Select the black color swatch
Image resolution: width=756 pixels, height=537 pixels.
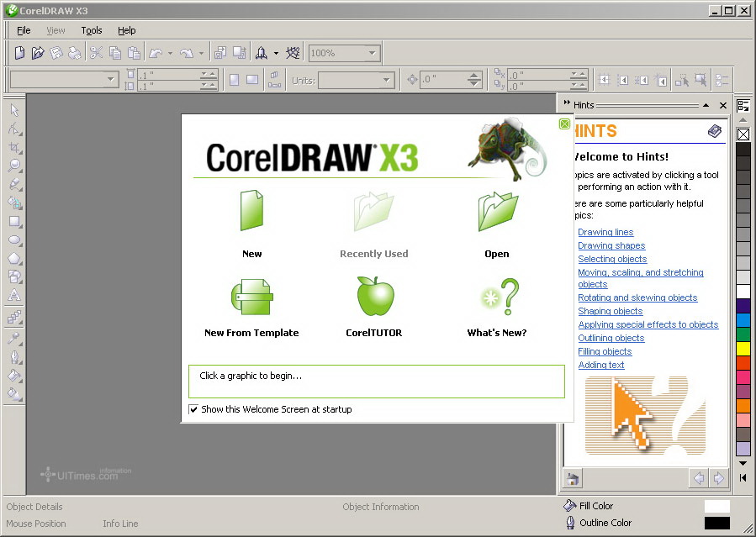tap(743, 149)
